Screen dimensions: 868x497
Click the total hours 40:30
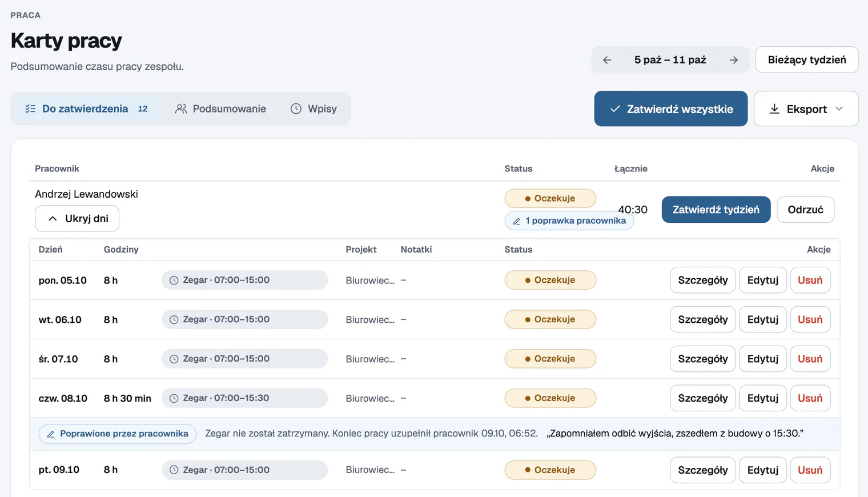(633, 210)
